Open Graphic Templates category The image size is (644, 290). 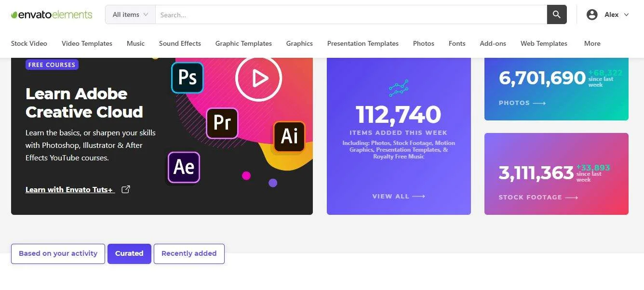click(243, 43)
